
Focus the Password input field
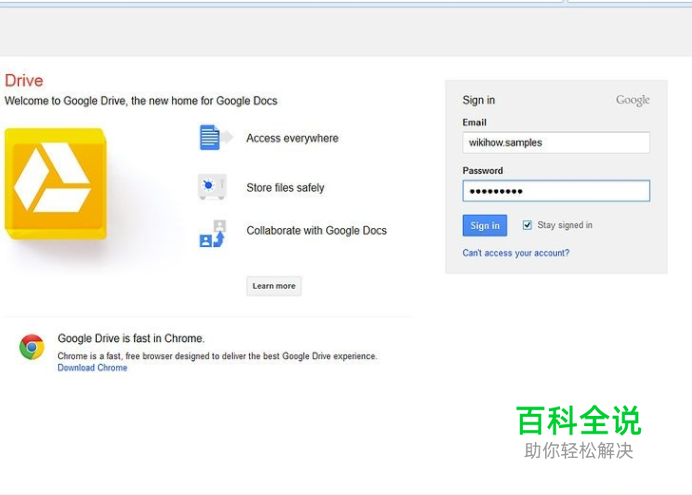556,191
